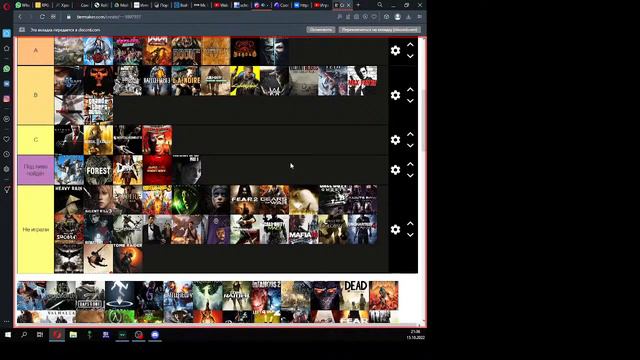Select the yellow C tier label
The image size is (640, 360).
[x=36, y=140]
